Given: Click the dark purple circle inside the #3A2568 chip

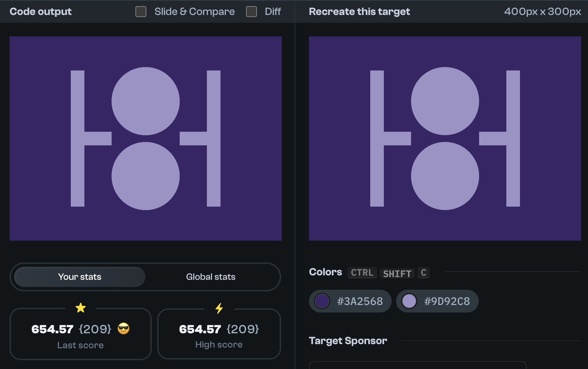Looking at the screenshot, I should (x=322, y=301).
